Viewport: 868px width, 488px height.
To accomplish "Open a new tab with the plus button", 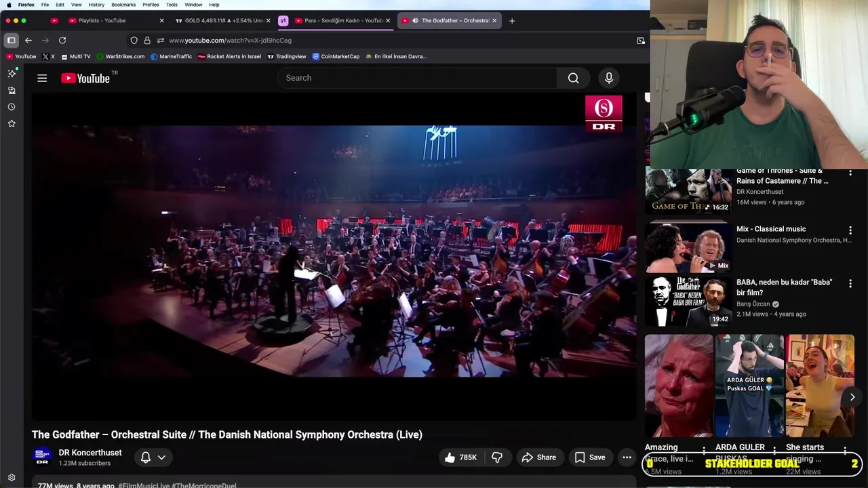I will pyautogui.click(x=512, y=20).
